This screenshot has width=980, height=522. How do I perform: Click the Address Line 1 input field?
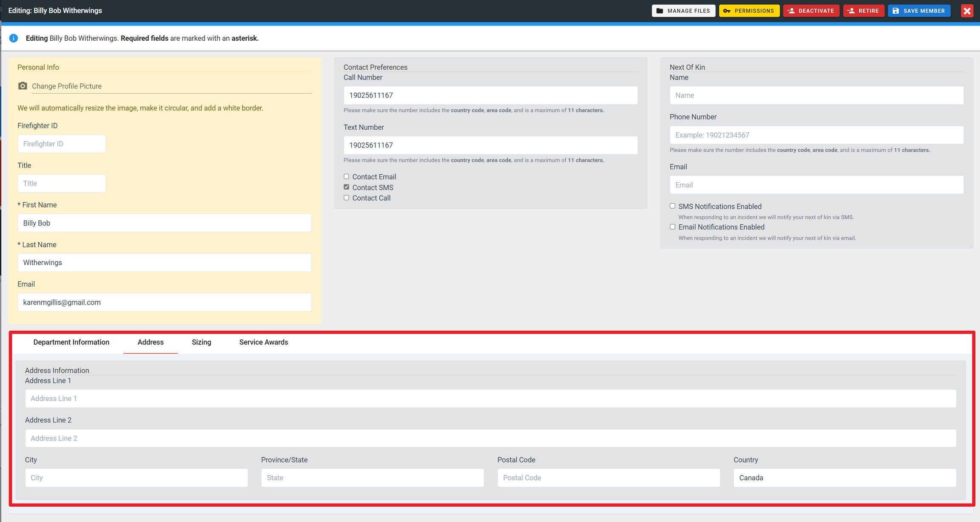click(490, 399)
